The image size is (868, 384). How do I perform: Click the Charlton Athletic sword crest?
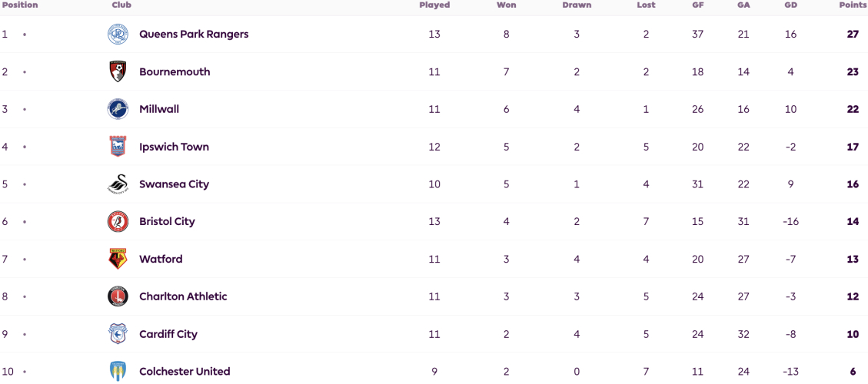click(118, 296)
